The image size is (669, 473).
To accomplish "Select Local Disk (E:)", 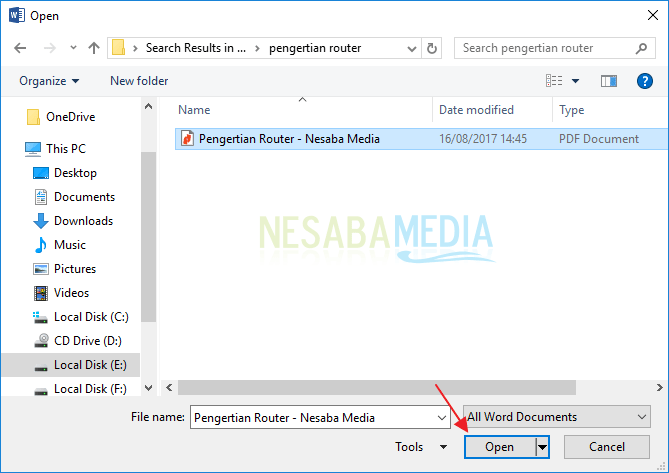I will coord(70,365).
